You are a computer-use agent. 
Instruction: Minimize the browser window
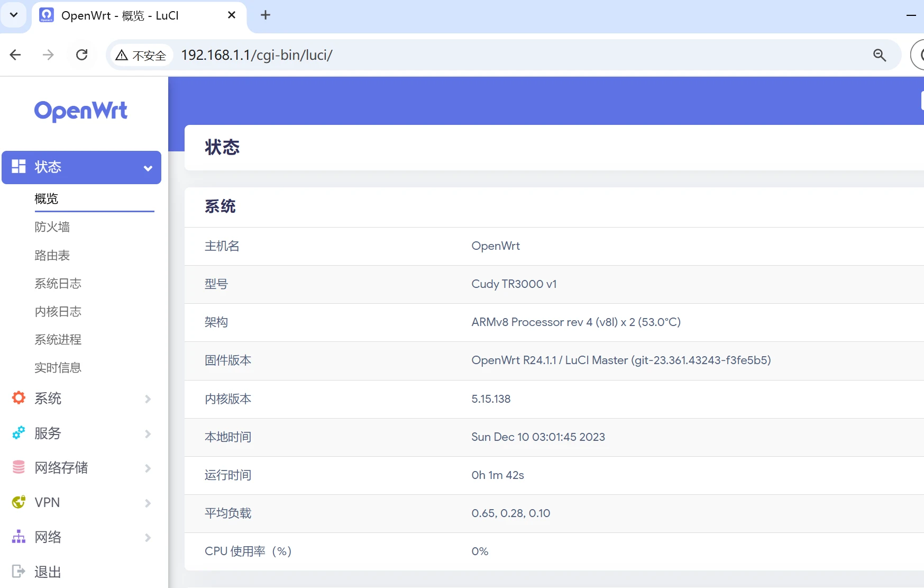911,15
